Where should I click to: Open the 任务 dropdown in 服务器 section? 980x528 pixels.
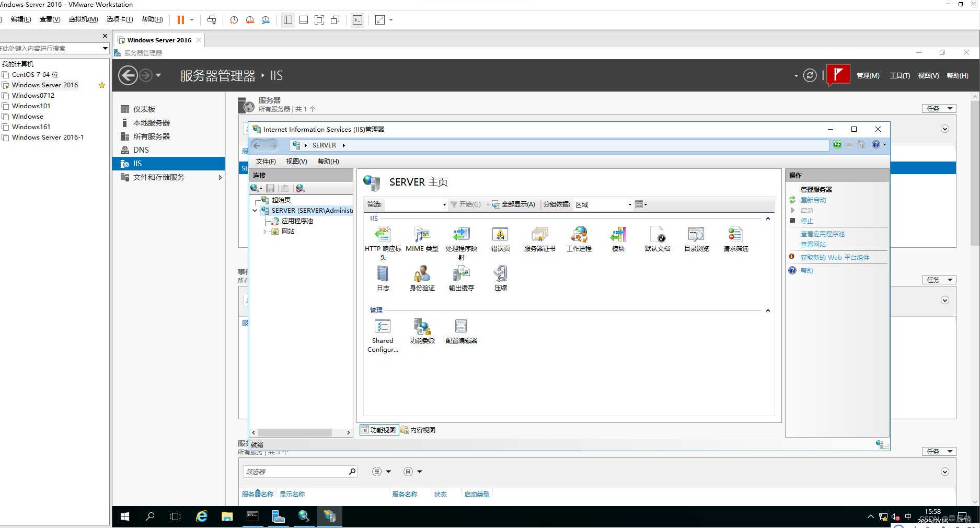(x=939, y=109)
